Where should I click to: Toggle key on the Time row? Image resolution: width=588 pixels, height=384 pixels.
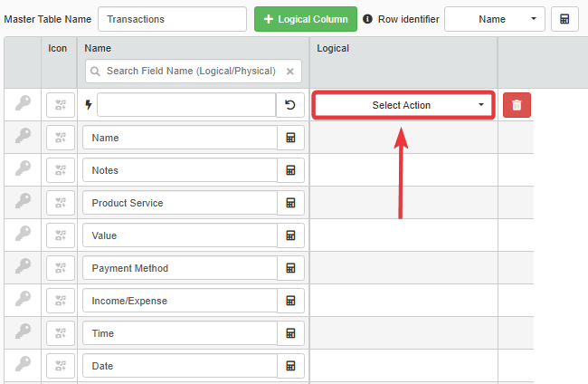click(x=23, y=331)
